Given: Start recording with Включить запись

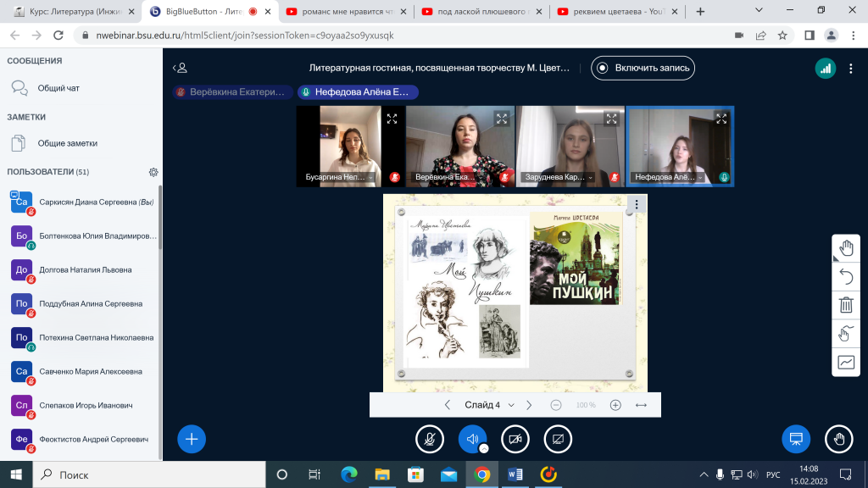Looking at the screenshot, I should pos(643,68).
